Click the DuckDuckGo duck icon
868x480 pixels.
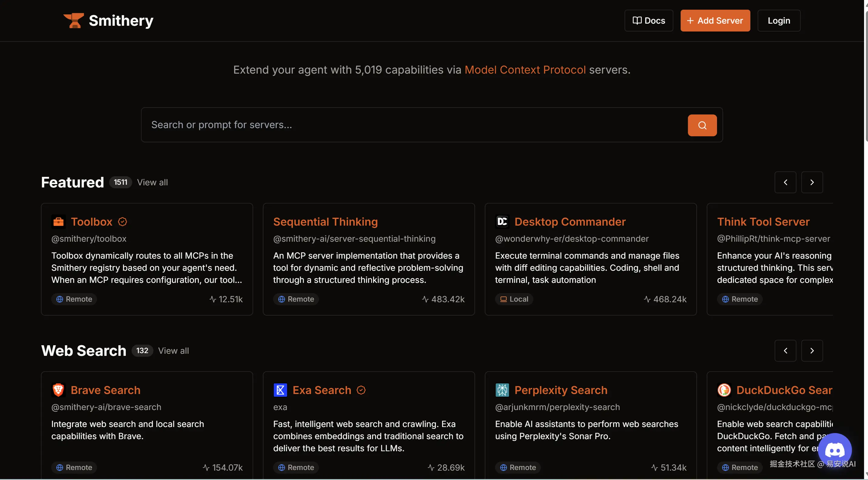click(724, 390)
